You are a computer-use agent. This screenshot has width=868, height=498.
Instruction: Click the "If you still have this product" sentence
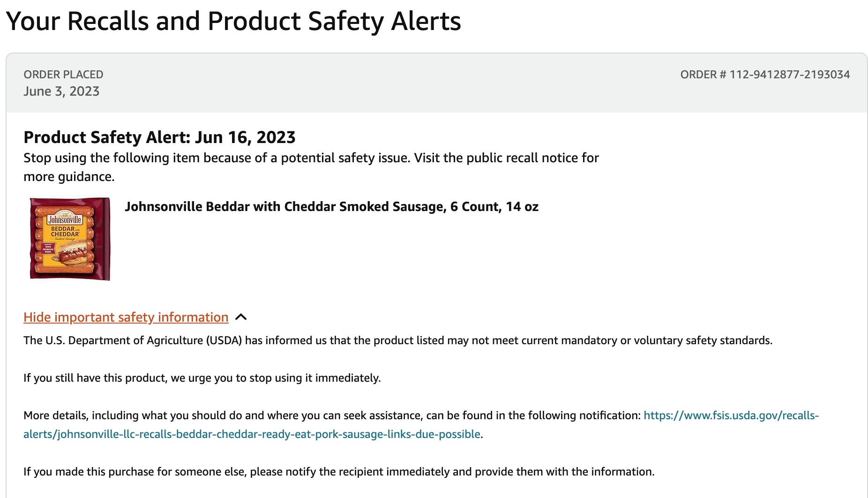[202, 378]
